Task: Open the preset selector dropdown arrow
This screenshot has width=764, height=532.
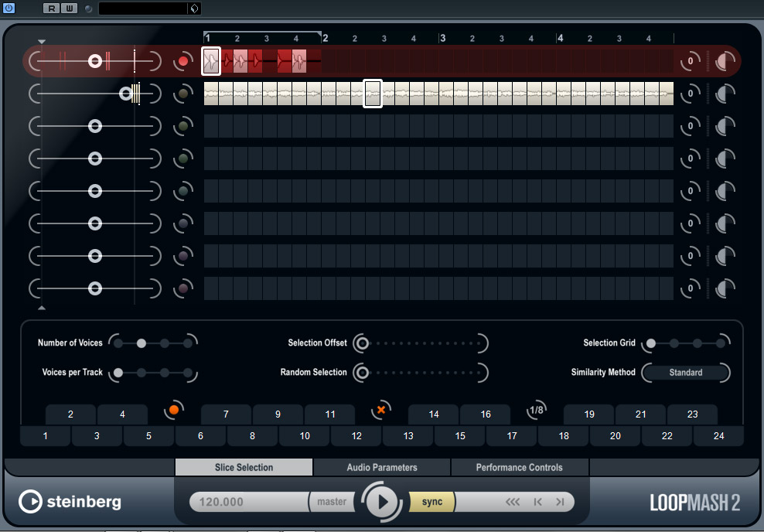Action: [194, 9]
